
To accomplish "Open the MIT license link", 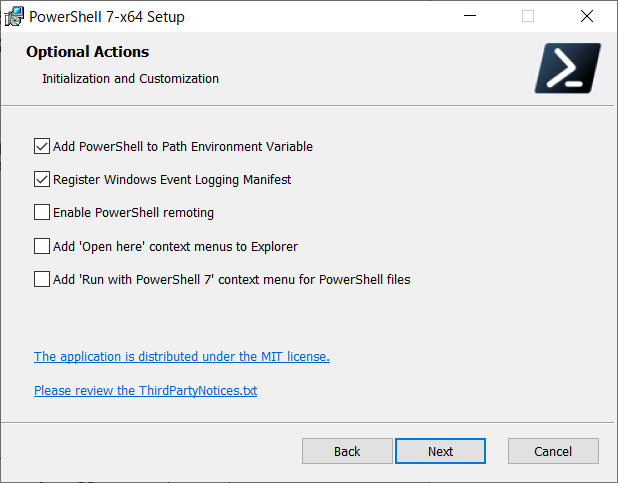I will pos(181,356).
